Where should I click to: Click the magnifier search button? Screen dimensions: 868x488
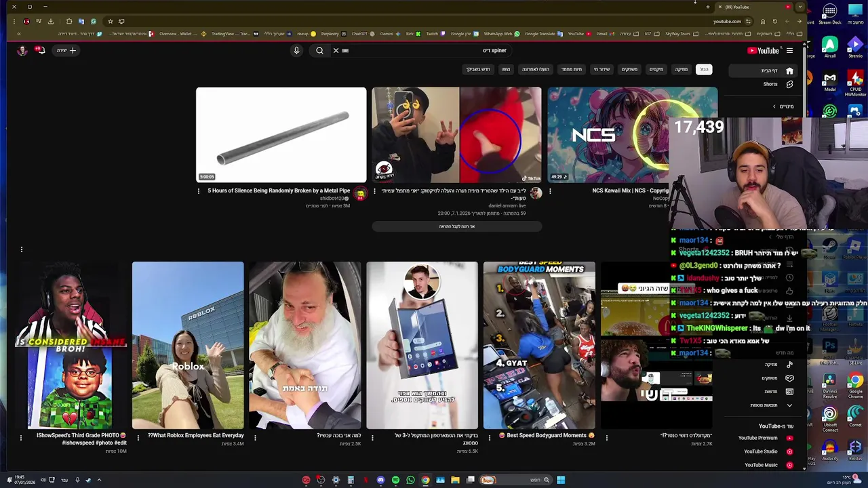click(319, 50)
